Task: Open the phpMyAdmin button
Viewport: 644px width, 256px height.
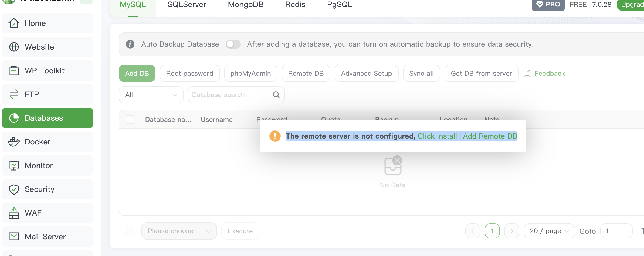Action: 250,73
